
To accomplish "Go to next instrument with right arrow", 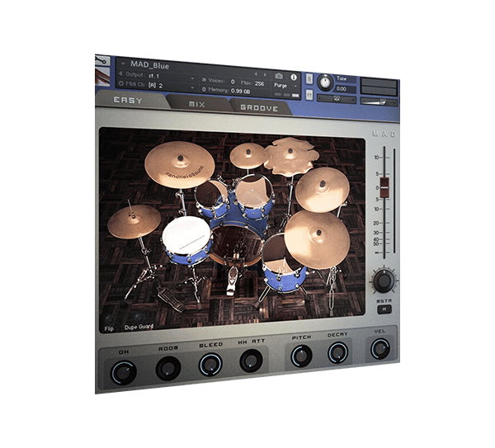I will point(265,75).
